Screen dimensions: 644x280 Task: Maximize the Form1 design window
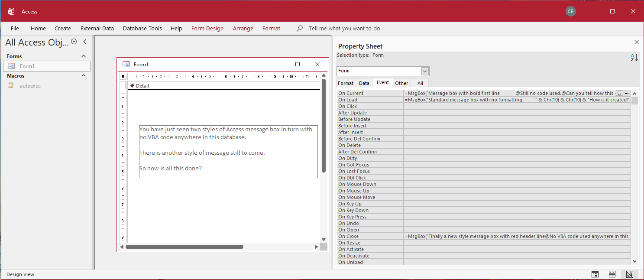298,64
